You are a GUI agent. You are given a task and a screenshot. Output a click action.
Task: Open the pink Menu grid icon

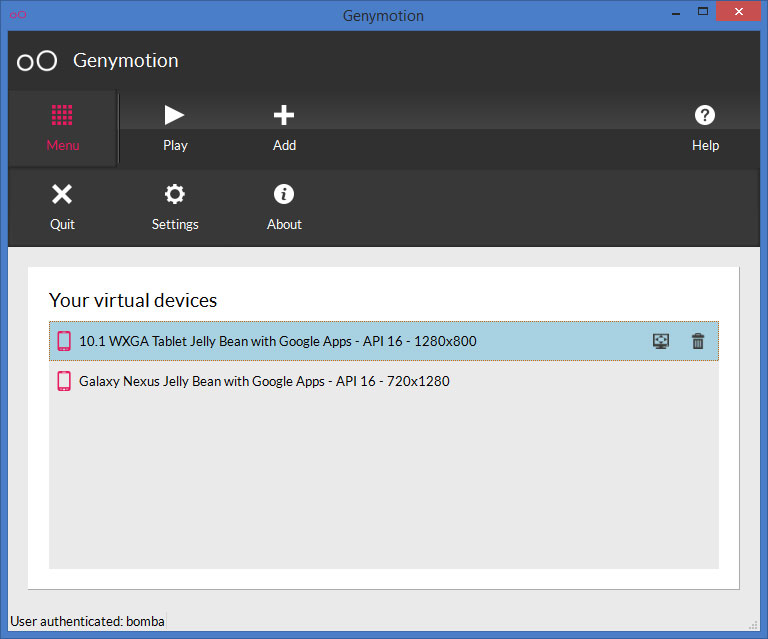pos(62,116)
